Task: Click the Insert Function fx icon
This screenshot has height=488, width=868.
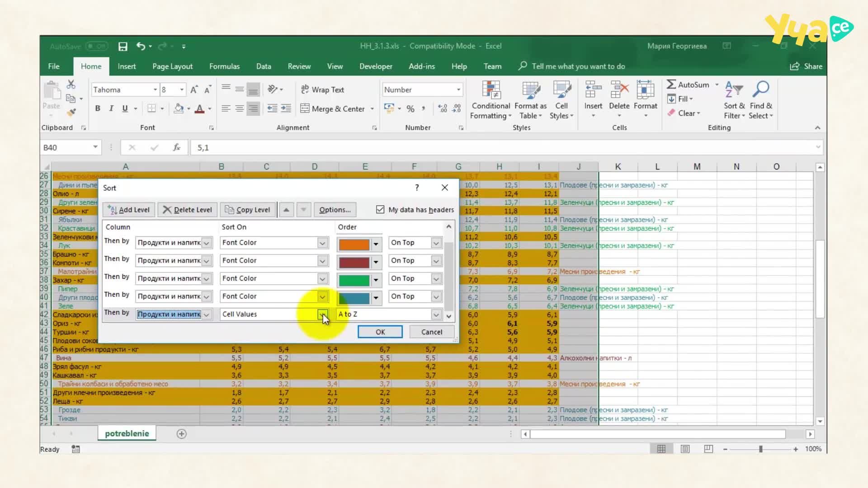Action: point(177,147)
